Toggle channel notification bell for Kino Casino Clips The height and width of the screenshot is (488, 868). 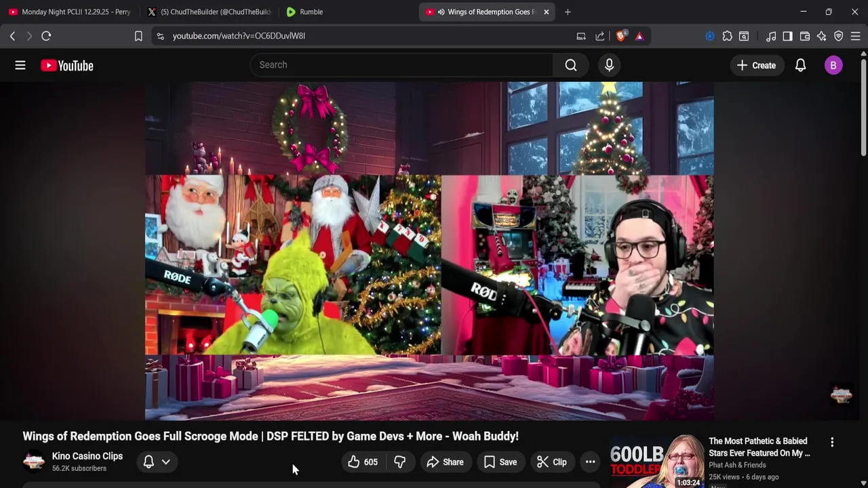point(149,462)
